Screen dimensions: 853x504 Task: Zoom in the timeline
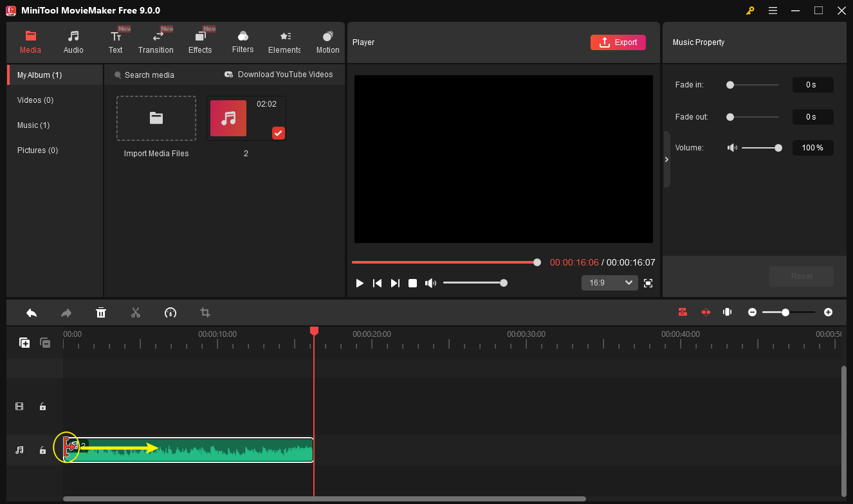[828, 312]
